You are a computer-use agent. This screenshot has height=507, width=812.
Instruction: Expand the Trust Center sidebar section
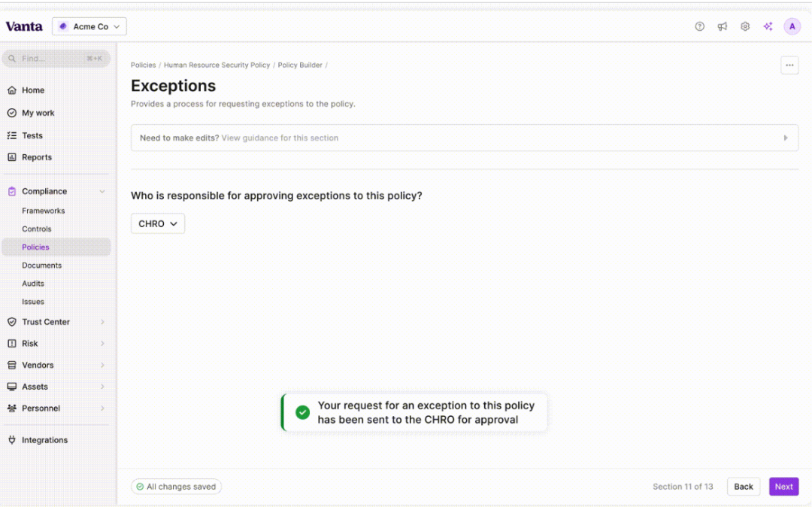(102, 322)
